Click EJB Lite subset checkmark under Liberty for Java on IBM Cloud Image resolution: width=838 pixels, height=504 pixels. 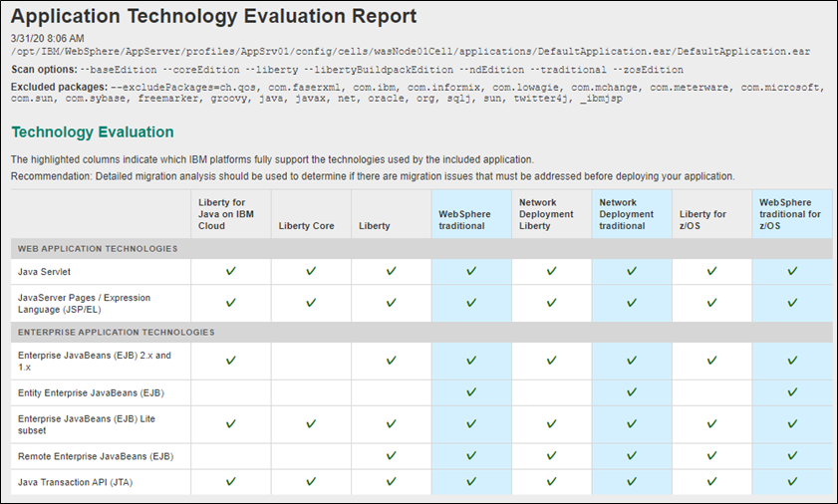230,424
